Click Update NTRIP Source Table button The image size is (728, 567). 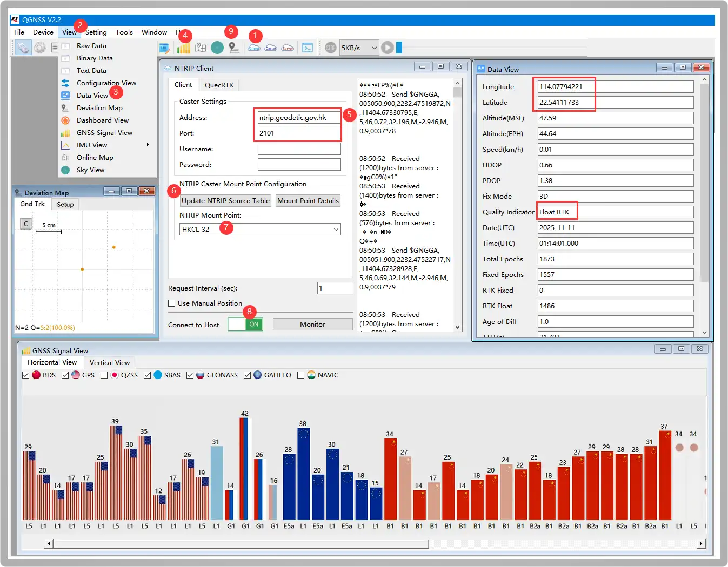pos(225,201)
